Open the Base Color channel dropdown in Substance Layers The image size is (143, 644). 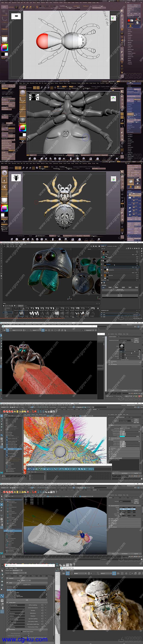(104, 248)
